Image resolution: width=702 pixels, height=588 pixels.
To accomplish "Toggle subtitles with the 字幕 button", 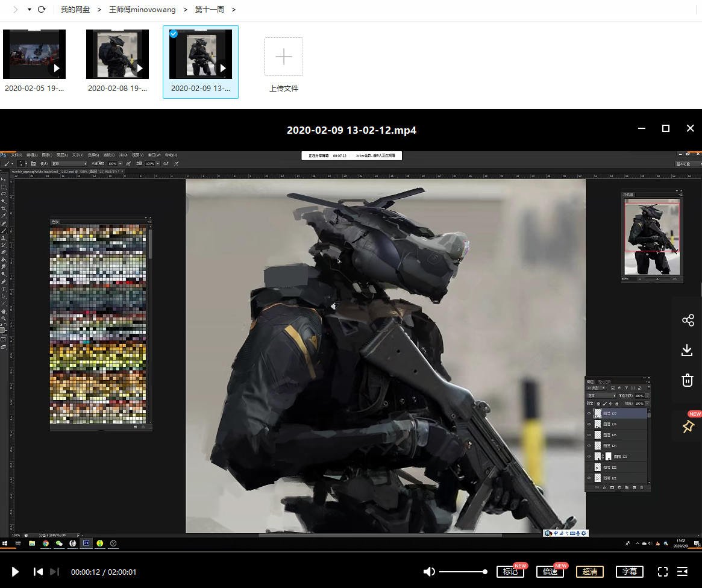I will coord(629,572).
